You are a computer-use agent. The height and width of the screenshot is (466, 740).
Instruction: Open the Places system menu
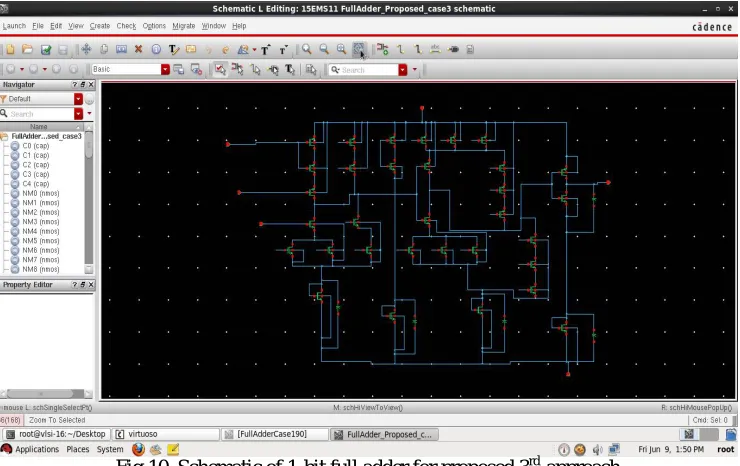tap(77, 449)
